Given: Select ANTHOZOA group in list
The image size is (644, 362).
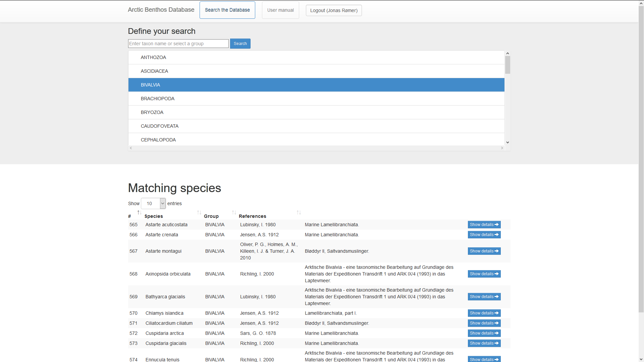Looking at the screenshot, I should [153, 57].
